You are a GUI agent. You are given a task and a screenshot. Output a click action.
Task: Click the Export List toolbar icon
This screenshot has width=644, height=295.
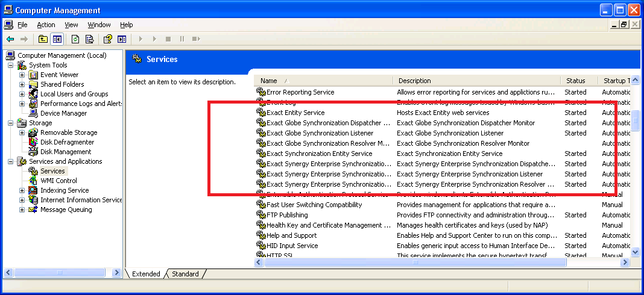click(89, 39)
